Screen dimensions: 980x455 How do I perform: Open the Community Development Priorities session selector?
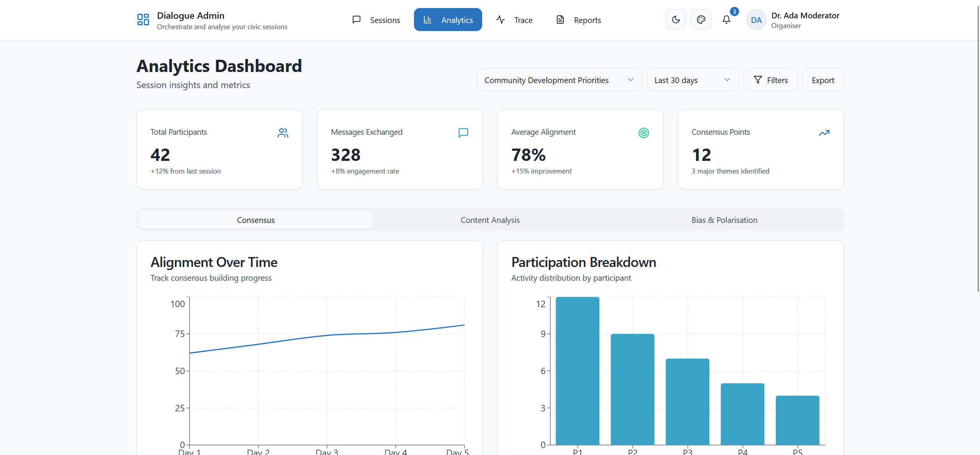click(x=559, y=80)
